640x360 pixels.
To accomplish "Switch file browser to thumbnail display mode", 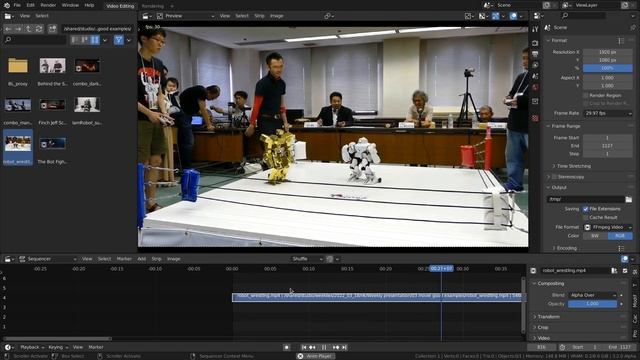I will (x=95, y=40).
